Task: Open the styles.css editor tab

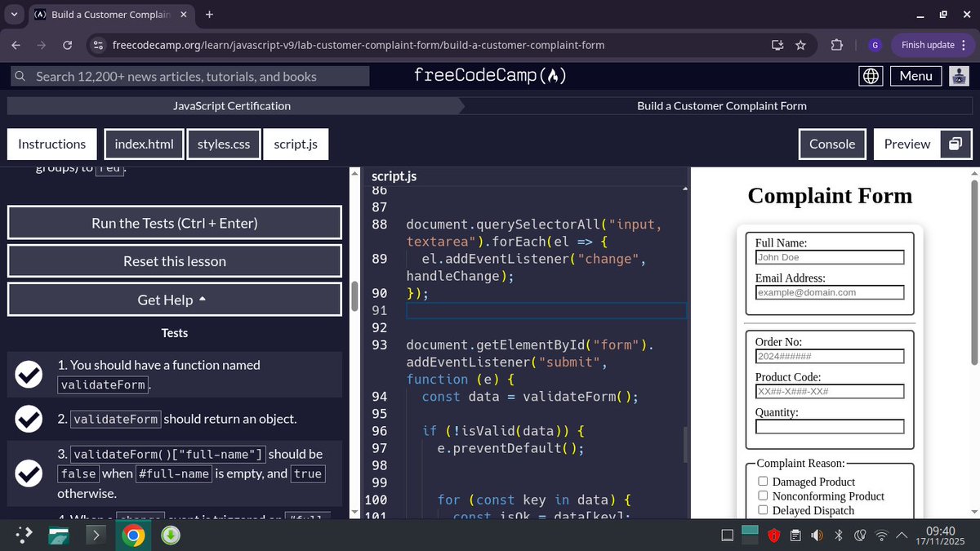Action: pos(224,144)
